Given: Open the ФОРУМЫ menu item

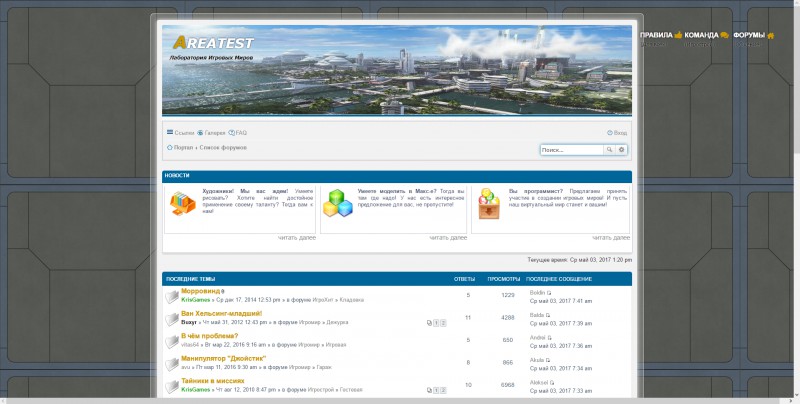Looking at the screenshot, I should (749, 35).
